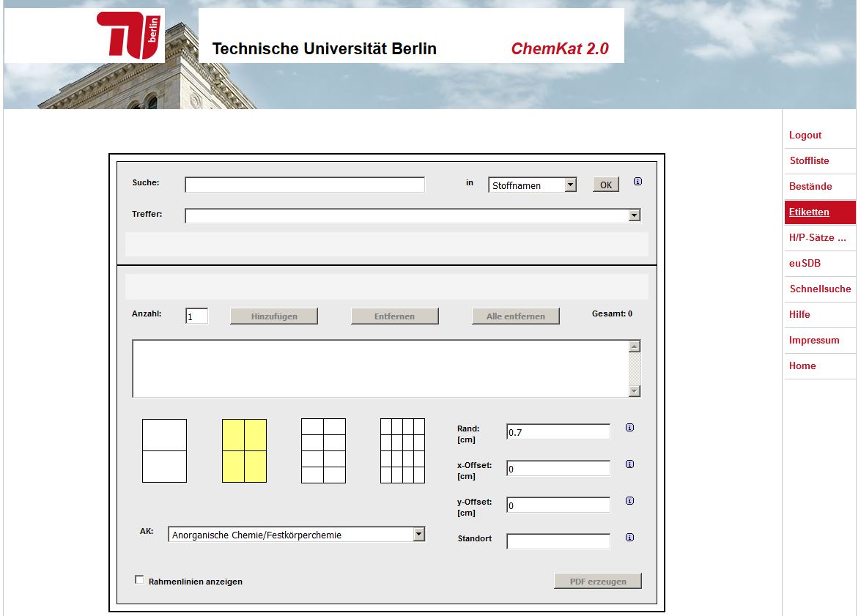Screen dimensions: 861x616
Task: Enable Rahmenlinien anzeigen checkbox
Action: 139,580
